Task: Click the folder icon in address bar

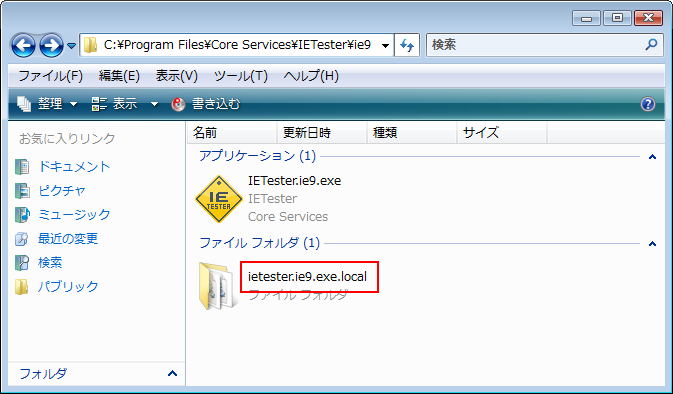Action: click(90, 45)
